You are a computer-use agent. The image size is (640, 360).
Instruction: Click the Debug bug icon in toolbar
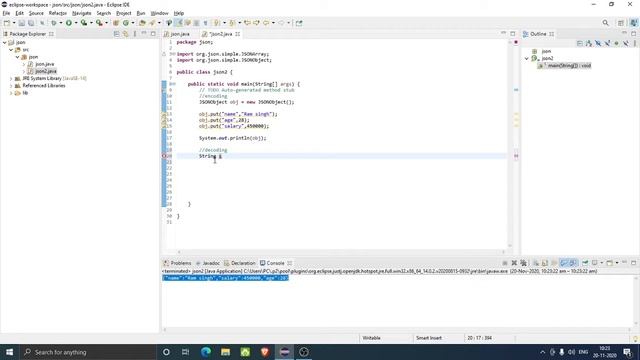[x=53, y=23]
